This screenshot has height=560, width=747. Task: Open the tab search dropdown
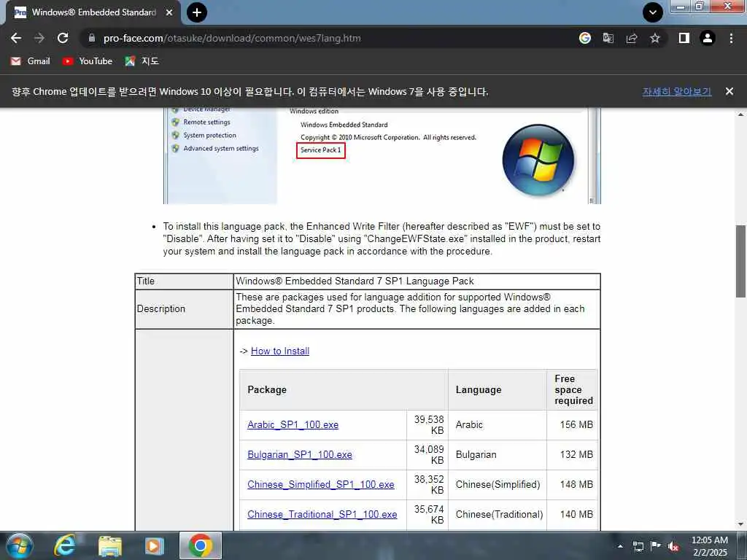(653, 12)
